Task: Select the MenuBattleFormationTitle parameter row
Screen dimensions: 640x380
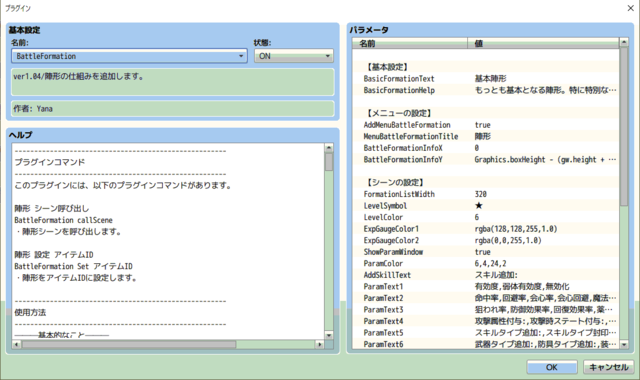Action: point(485,136)
